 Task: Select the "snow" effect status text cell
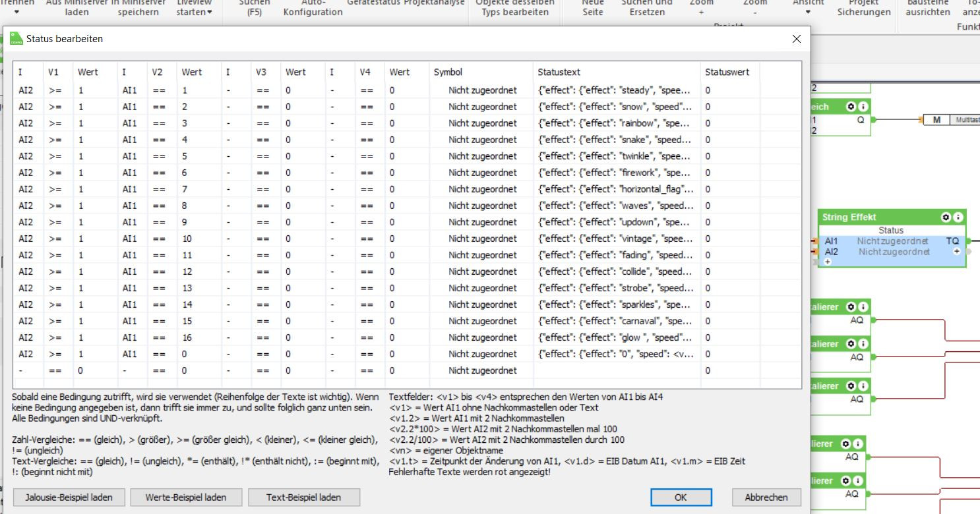[x=617, y=107]
